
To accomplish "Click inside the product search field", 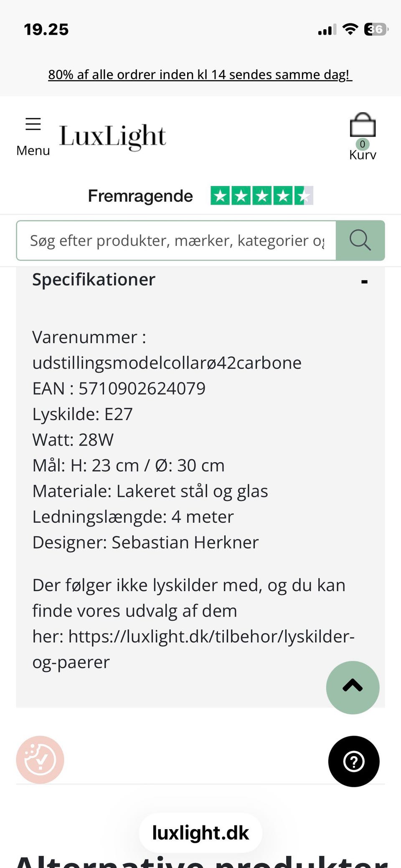I will pyautogui.click(x=175, y=240).
